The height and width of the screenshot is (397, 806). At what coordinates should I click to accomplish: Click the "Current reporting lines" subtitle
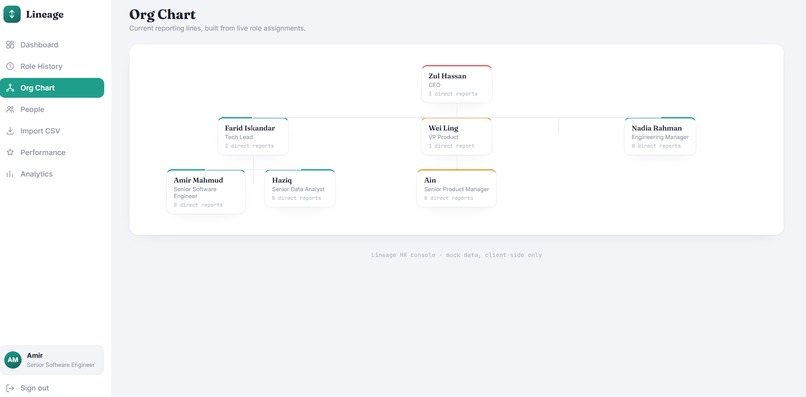(x=217, y=28)
